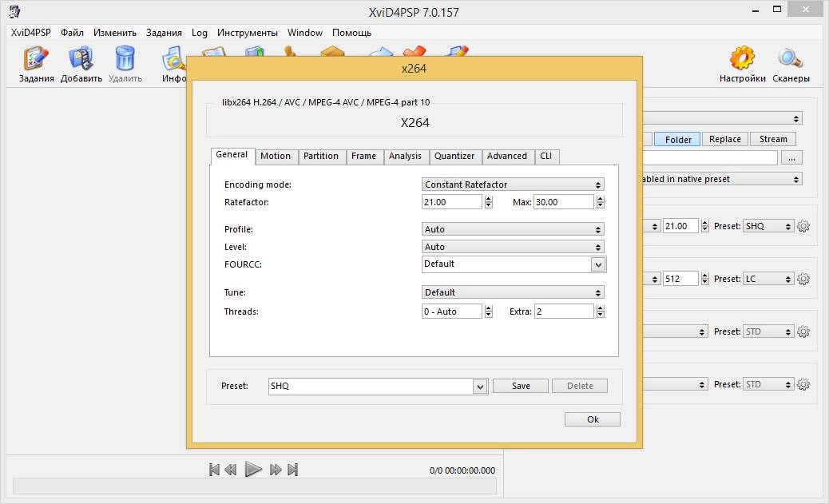Click the Extra field showing 2

click(564, 312)
